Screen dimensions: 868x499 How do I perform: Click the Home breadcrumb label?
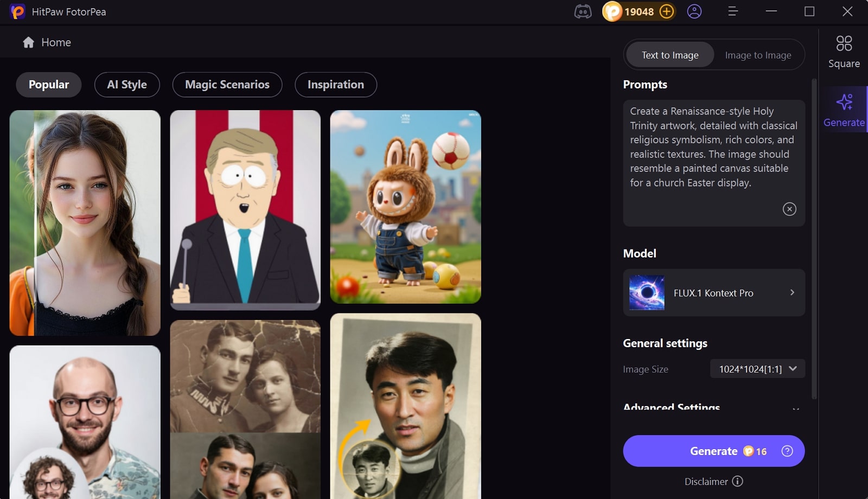[x=56, y=42]
